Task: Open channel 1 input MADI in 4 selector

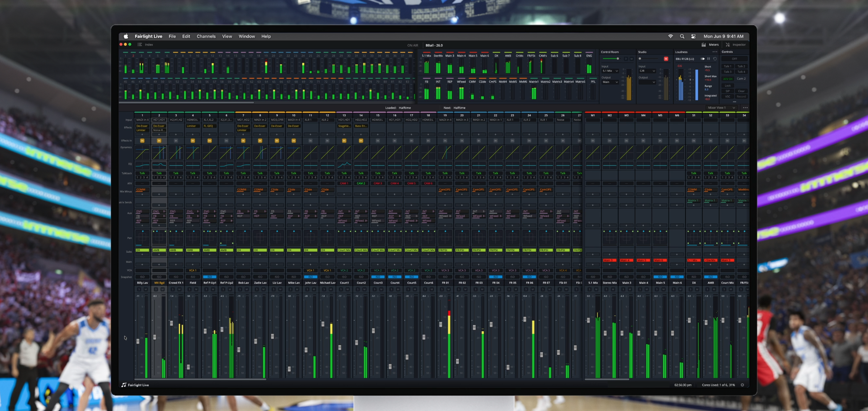Action: [142, 120]
